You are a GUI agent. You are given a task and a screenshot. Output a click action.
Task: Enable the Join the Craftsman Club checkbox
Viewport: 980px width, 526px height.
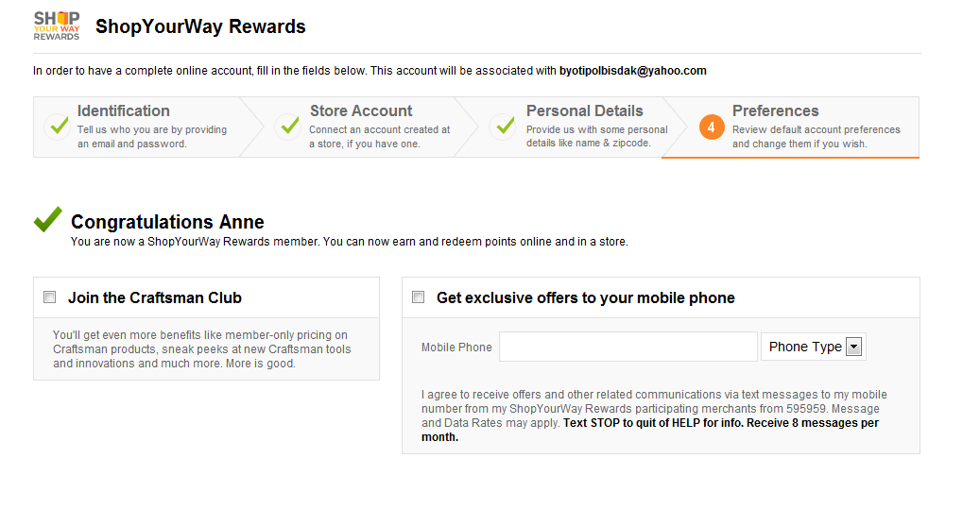[50, 297]
